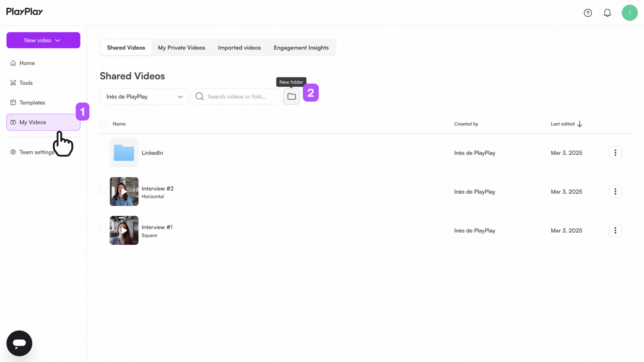
Task: Click the Templates sidebar icon
Action: point(13,103)
